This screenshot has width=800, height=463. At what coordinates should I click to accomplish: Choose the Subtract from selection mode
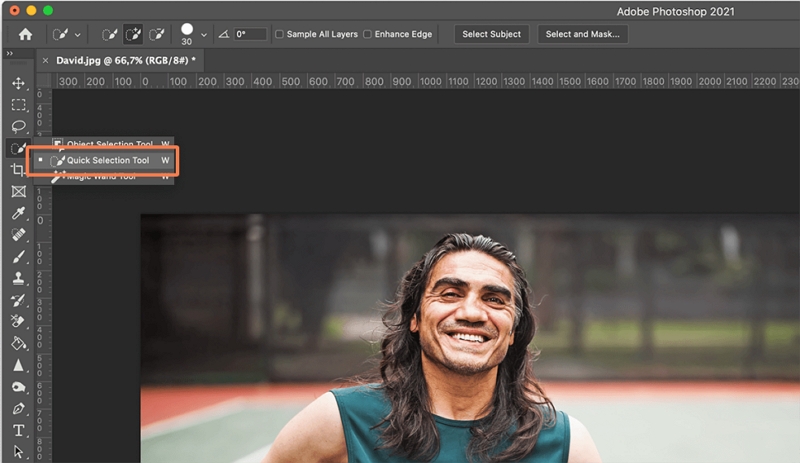point(156,34)
